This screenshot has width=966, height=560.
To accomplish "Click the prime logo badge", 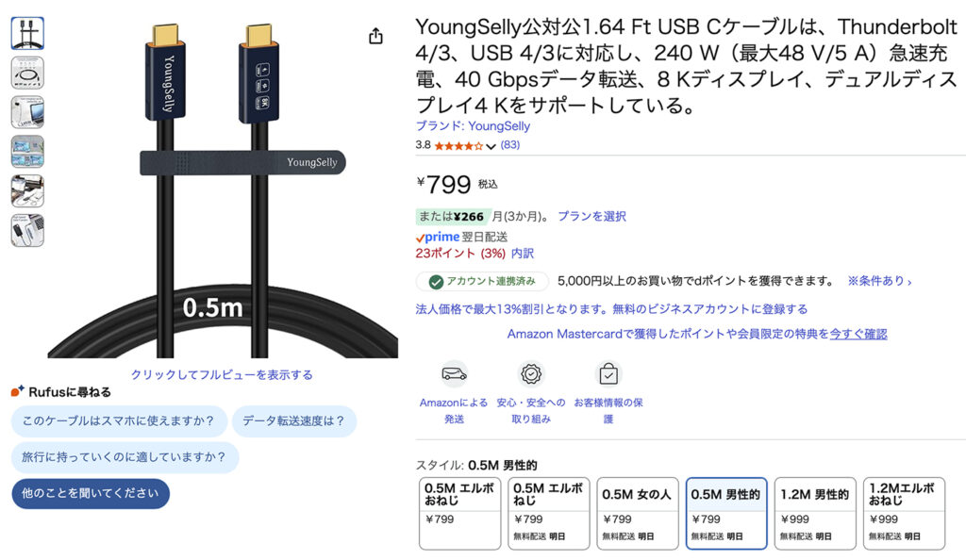I will pos(438,237).
